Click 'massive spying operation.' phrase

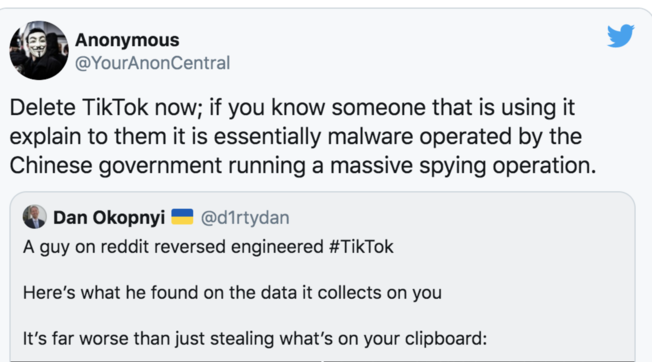coord(463,166)
